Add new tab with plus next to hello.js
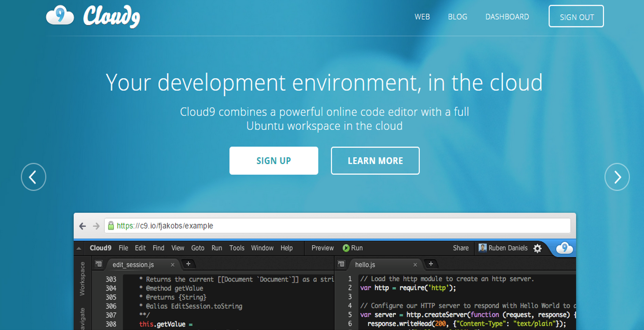This screenshot has width=644, height=330. click(431, 264)
